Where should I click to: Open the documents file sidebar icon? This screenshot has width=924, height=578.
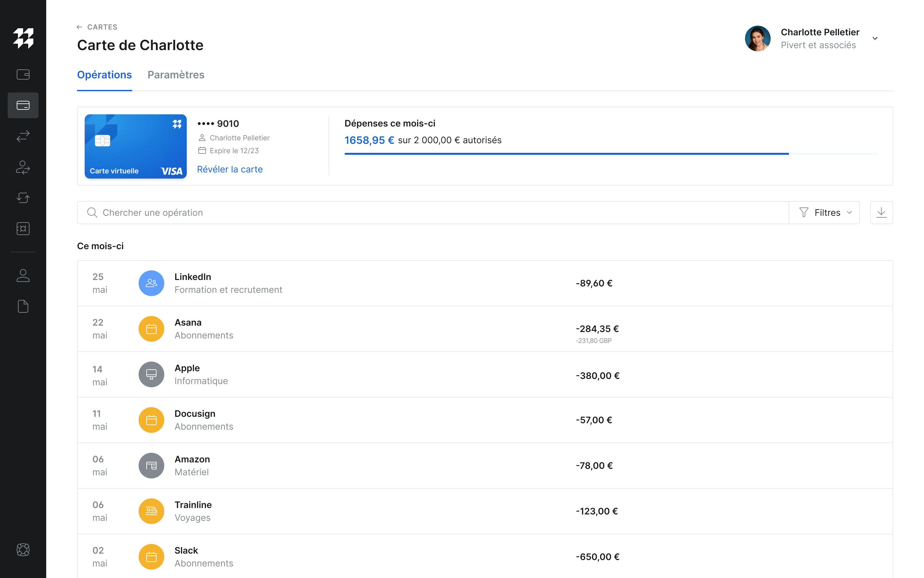(x=23, y=306)
